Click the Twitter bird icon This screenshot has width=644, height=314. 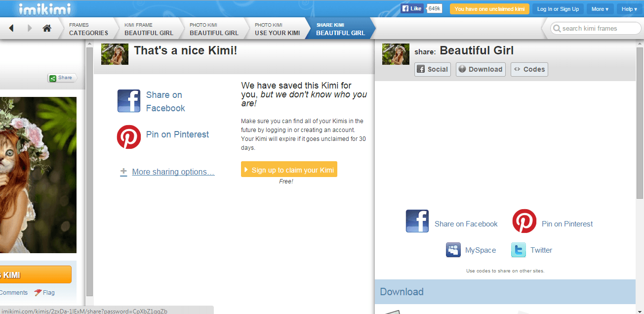pyautogui.click(x=519, y=250)
